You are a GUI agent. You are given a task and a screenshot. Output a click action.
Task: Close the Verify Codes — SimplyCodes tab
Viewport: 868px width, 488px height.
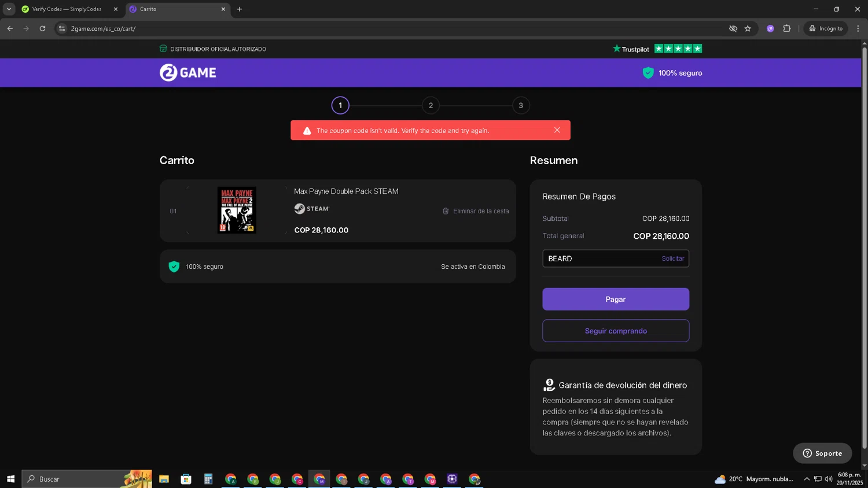click(115, 9)
